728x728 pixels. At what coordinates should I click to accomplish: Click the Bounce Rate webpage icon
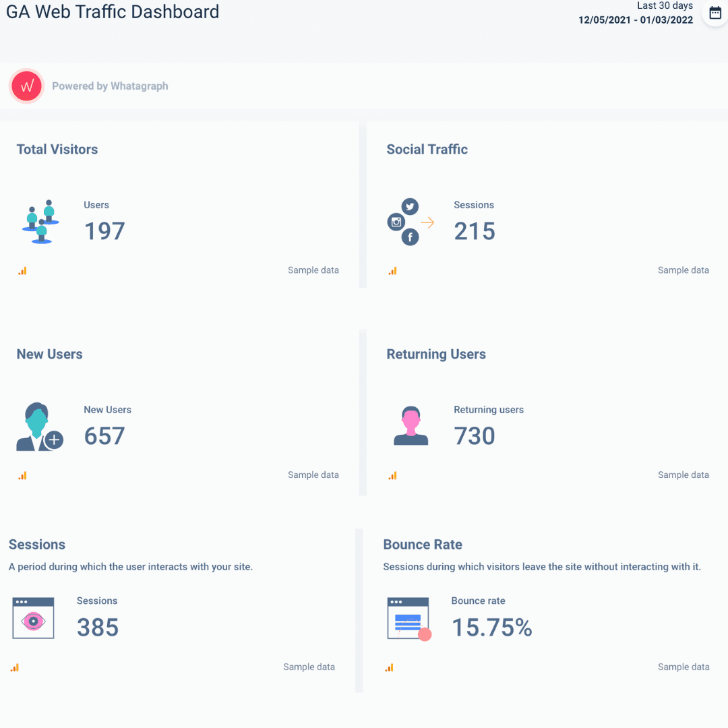click(x=408, y=618)
